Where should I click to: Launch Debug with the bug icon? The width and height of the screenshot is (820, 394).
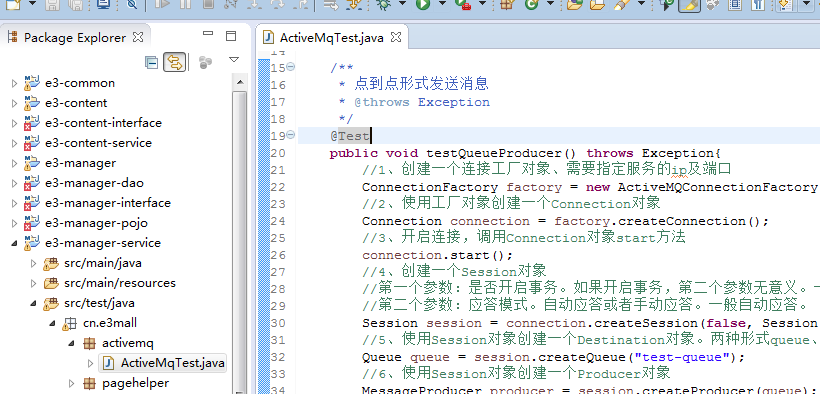[383, 4]
